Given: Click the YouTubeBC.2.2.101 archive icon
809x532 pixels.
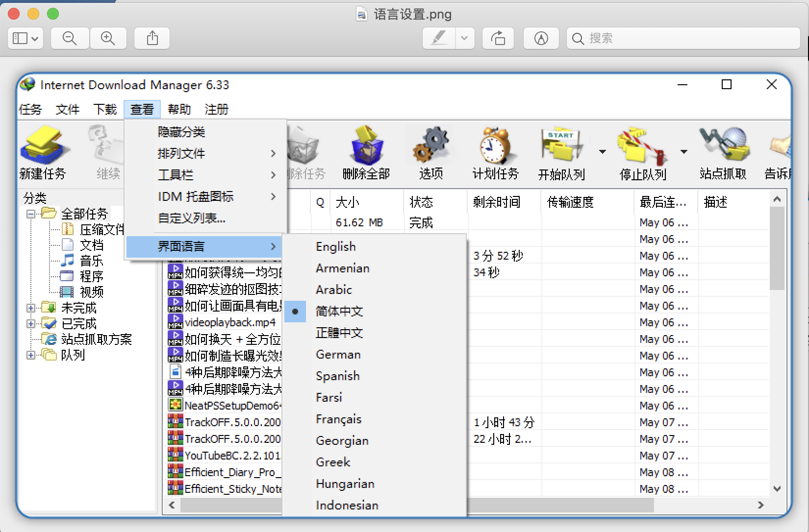Looking at the screenshot, I should (175, 455).
